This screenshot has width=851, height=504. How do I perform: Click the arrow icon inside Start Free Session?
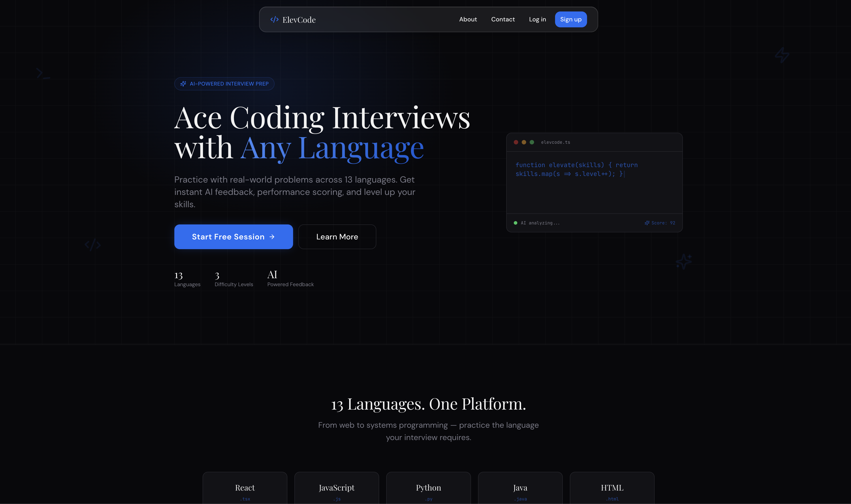272,237
